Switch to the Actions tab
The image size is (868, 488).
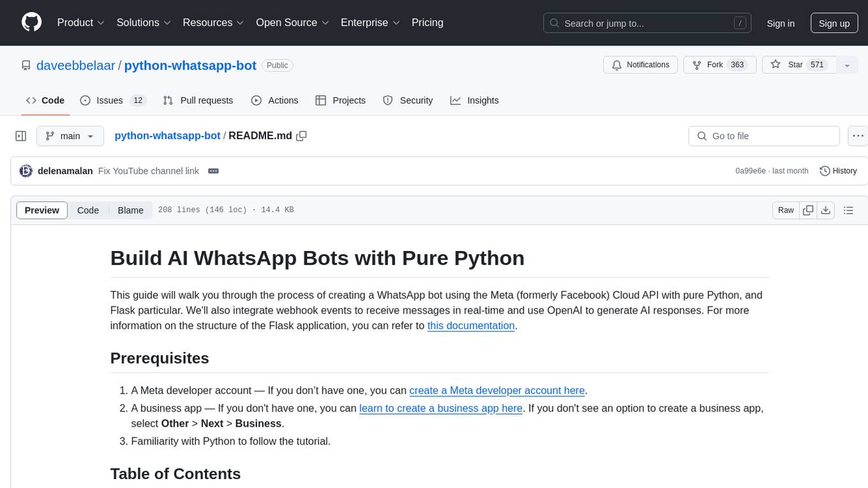click(x=274, y=100)
